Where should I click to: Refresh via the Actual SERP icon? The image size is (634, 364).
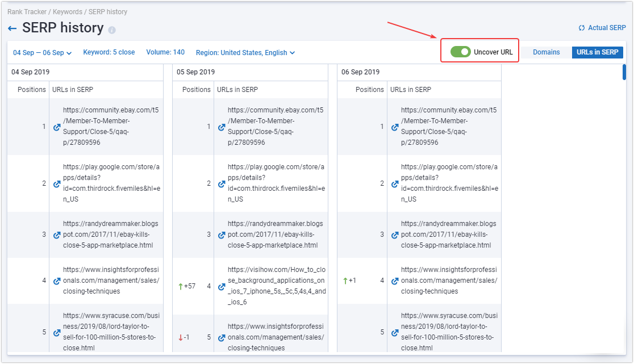(x=581, y=28)
